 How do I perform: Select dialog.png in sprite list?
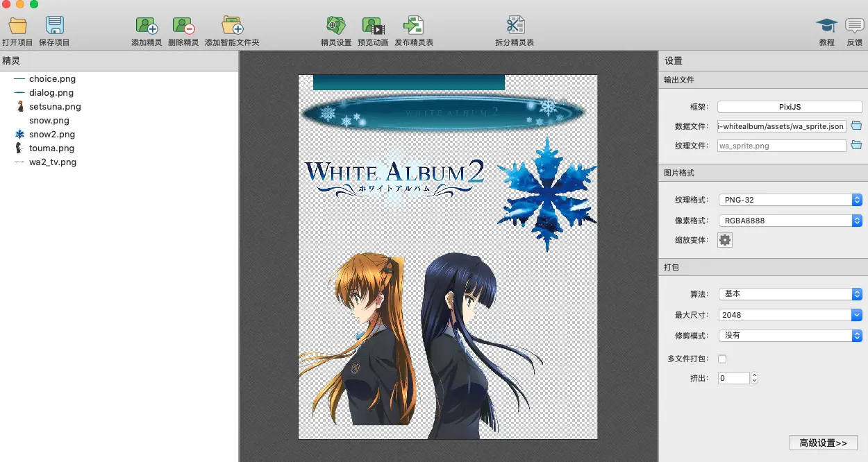click(51, 93)
